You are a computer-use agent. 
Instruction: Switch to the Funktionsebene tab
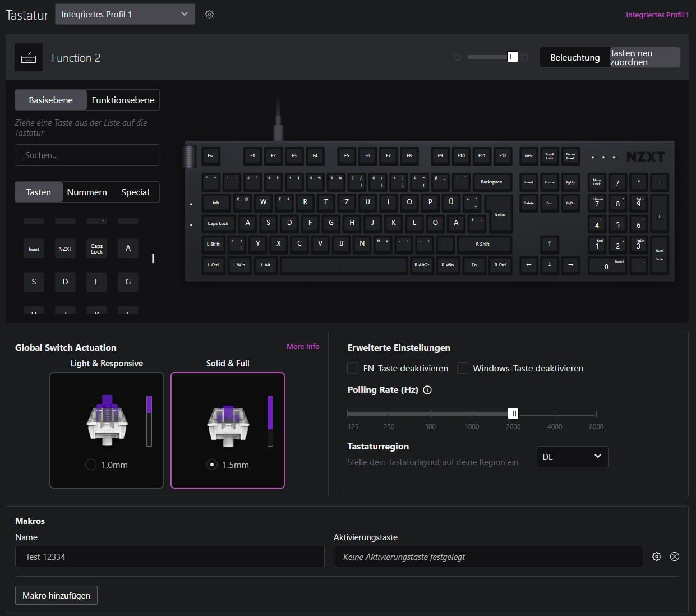[x=123, y=100]
